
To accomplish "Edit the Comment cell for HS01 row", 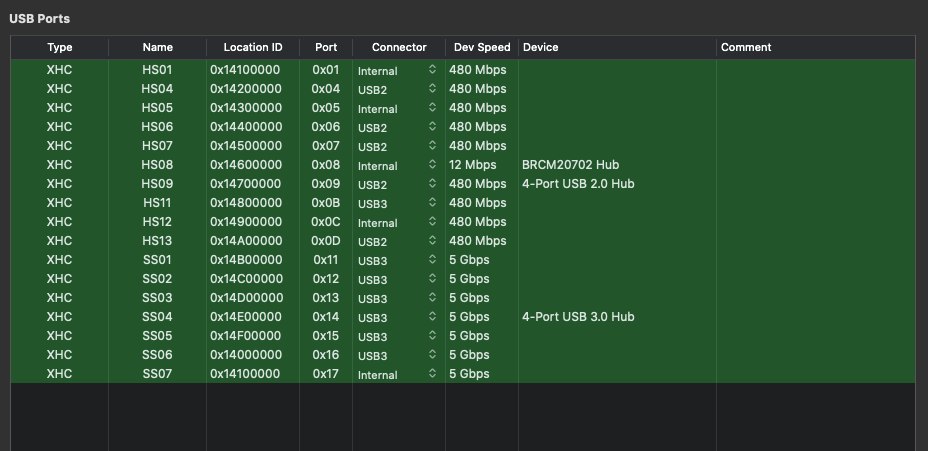I will (816, 70).
